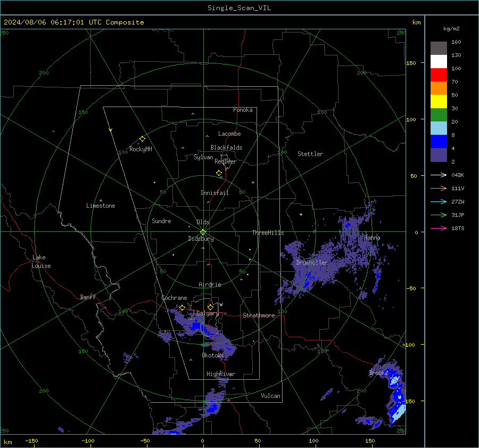The height and width of the screenshot is (448, 479).
Task: Click the white 100-130 color swatch
Action: 439,62
